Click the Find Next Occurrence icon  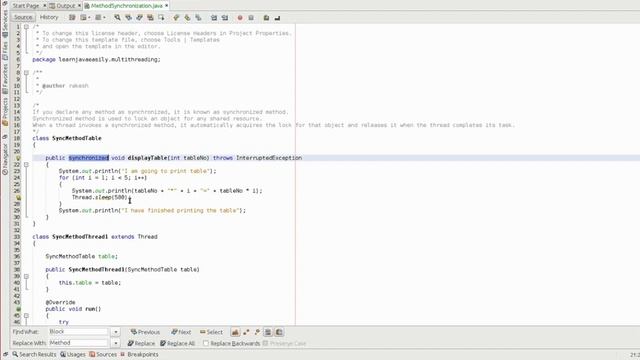coord(140,18)
